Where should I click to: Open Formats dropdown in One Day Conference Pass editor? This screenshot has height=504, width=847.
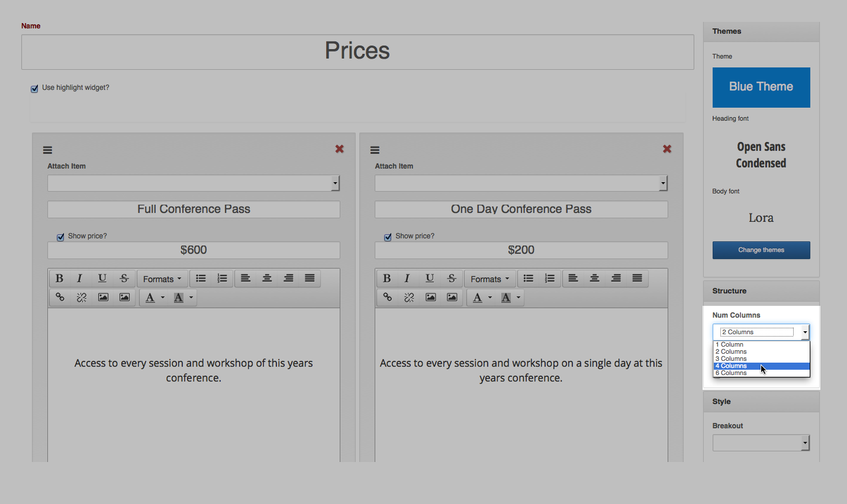pos(490,279)
